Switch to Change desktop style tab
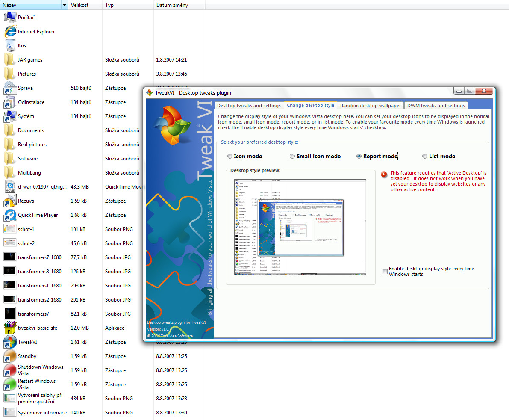Viewport: 509px width, 420px height. 310,105
